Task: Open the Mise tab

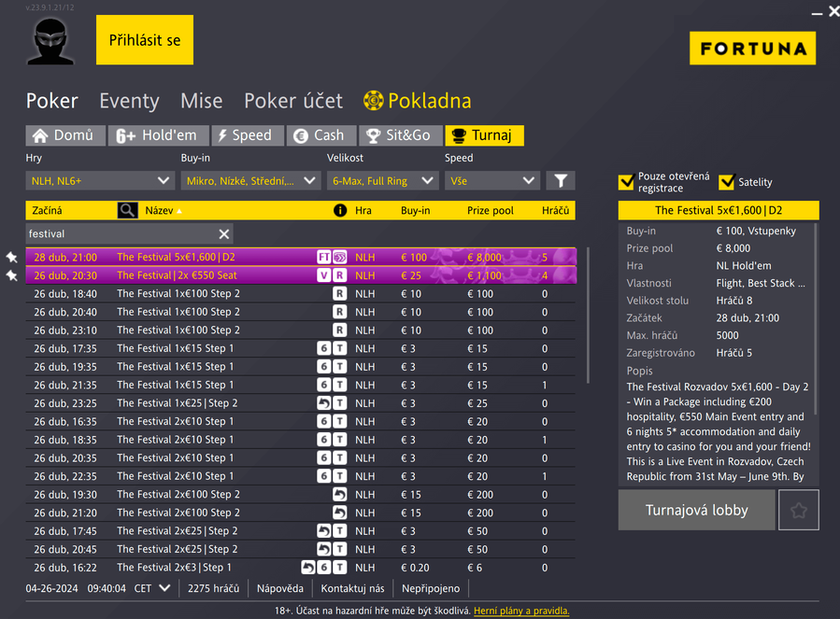Action: [202, 101]
